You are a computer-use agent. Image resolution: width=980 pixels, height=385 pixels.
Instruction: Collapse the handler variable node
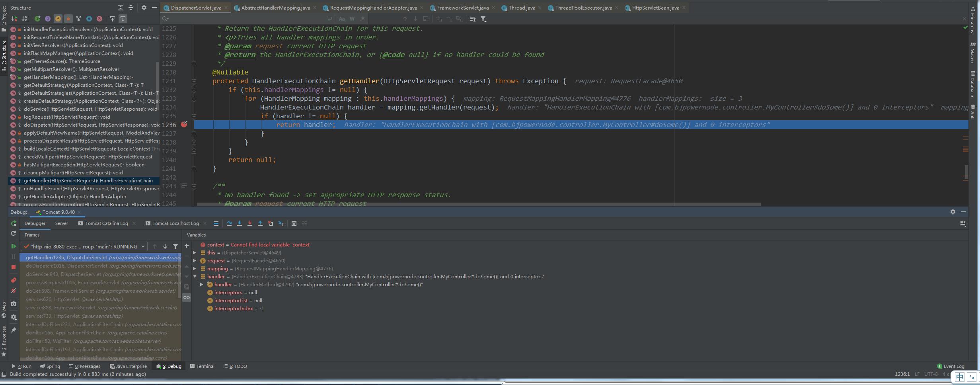click(x=195, y=276)
